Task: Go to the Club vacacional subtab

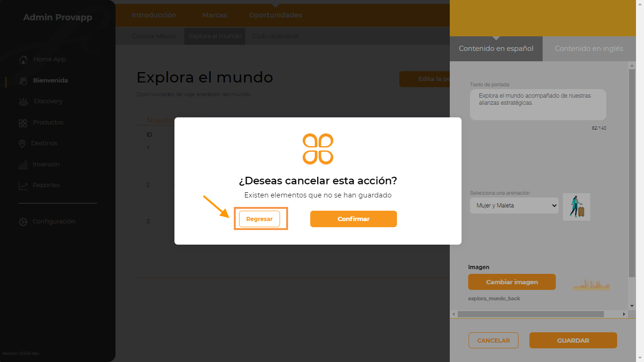Action: [275, 36]
